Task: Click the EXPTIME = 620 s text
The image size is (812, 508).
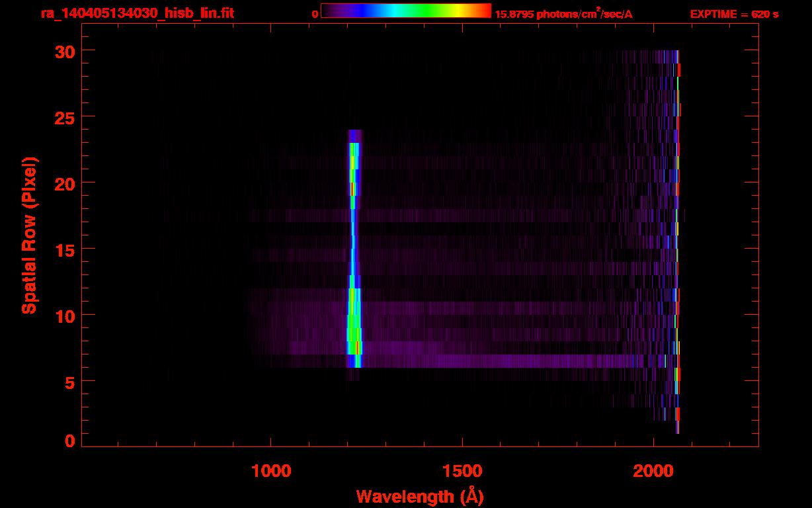Action: (734, 14)
